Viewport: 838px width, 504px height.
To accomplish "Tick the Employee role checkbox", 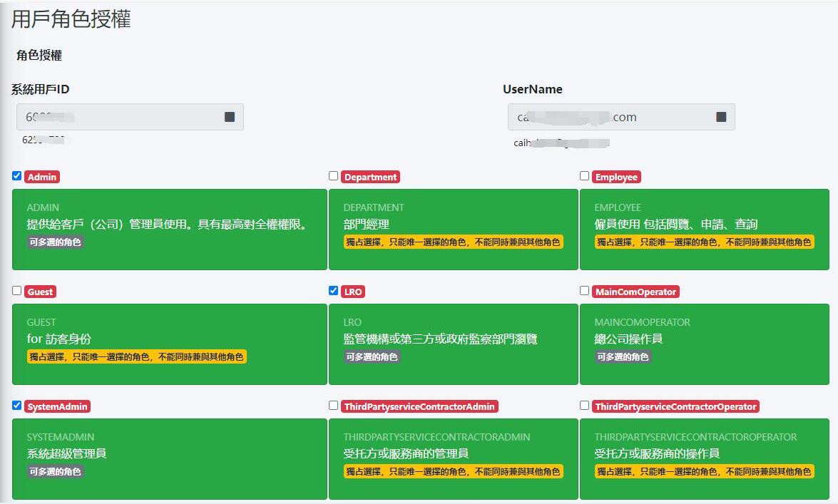I will pyautogui.click(x=585, y=176).
